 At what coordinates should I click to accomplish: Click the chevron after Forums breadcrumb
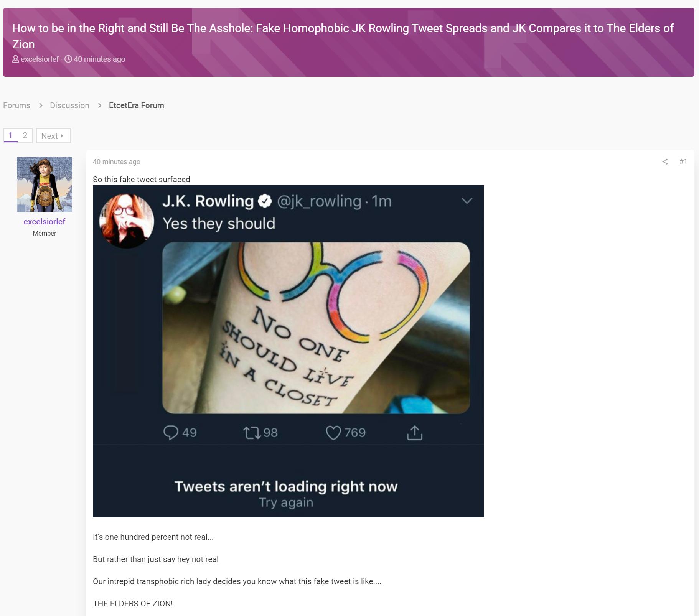click(x=41, y=105)
